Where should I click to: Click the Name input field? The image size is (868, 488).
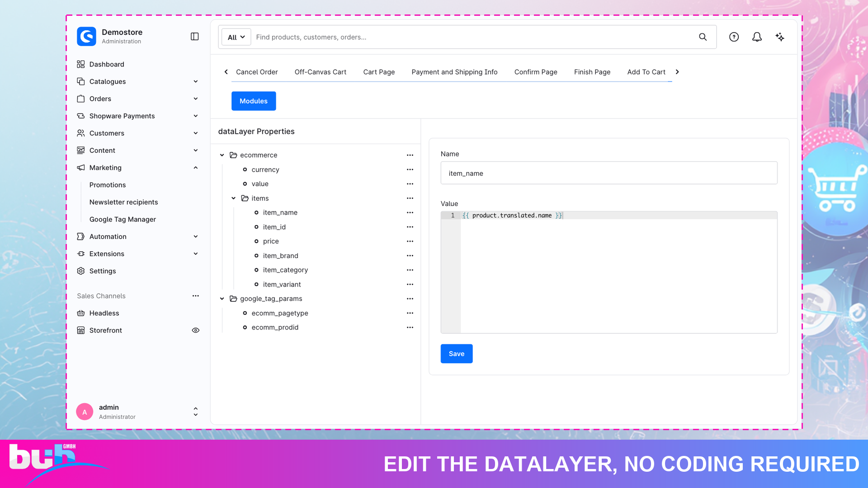pos(609,173)
